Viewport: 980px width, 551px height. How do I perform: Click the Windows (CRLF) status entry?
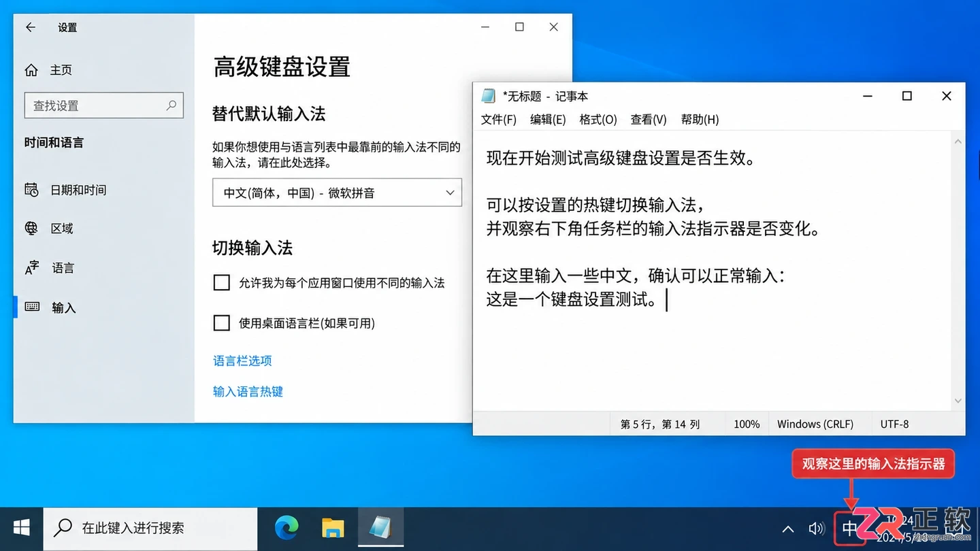[x=815, y=424]
